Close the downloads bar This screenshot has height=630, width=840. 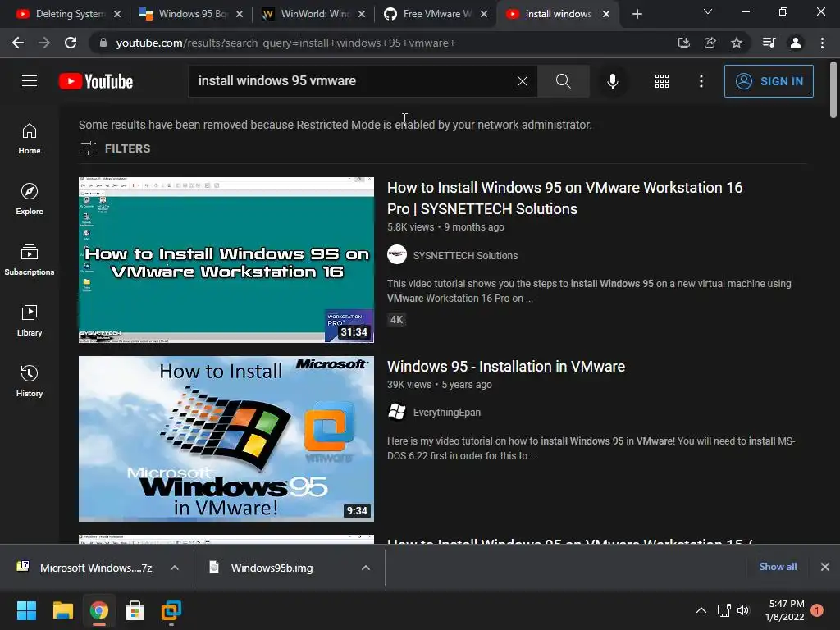pos(825,567)
